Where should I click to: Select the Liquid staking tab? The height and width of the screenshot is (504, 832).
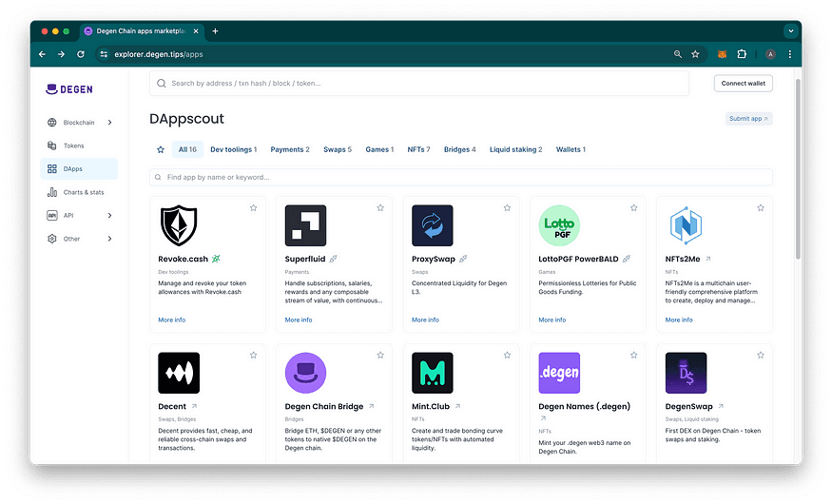(515, 149)
